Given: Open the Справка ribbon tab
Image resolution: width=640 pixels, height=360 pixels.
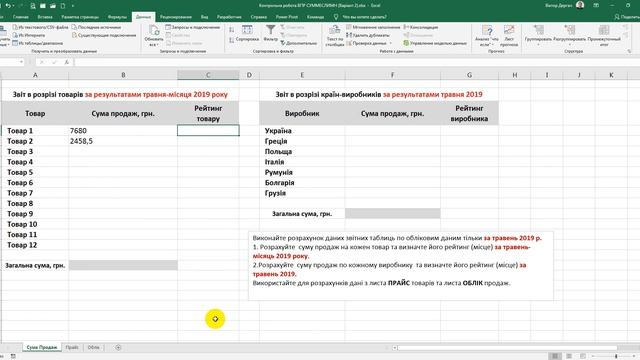Looking at the screenshot, I should 259,17.
